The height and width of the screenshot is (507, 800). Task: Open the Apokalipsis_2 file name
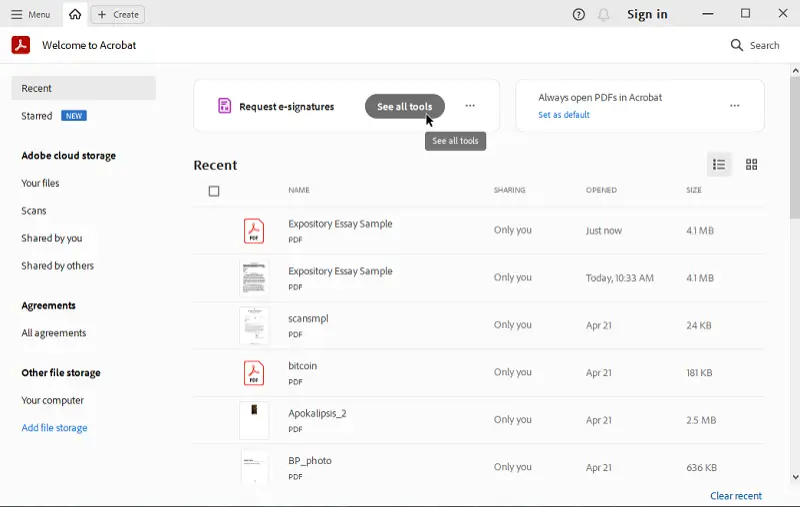pyautogui.click(x=317, y=413)
